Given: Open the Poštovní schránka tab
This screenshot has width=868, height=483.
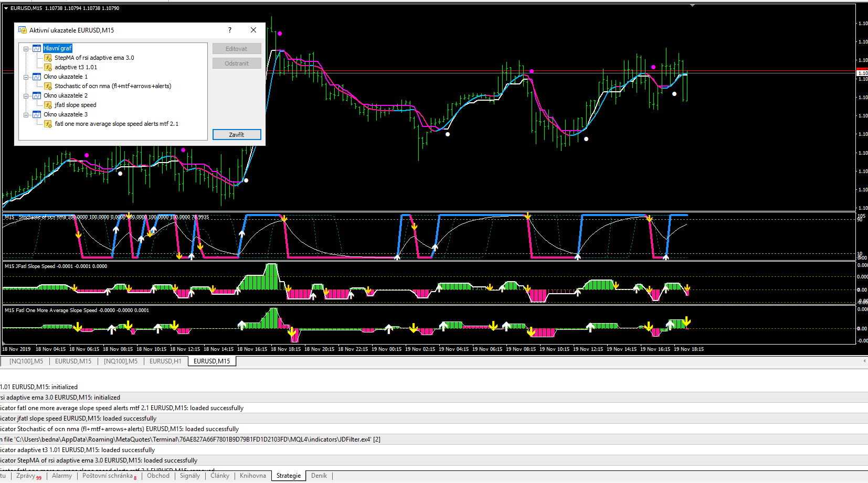Looking at the screenshot, I should (x=108, y=476).
